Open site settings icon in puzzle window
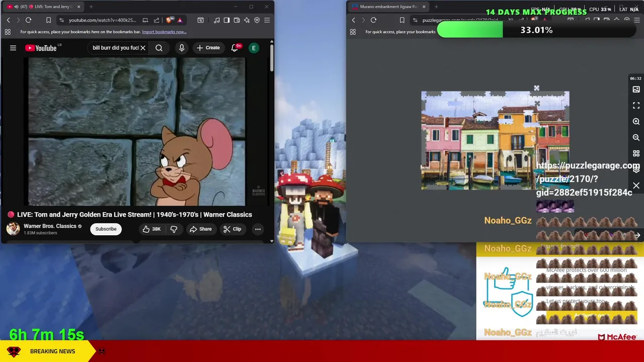The width and height of the screenshot is (644, 362). pyautogui.click(x=415, y=20)
